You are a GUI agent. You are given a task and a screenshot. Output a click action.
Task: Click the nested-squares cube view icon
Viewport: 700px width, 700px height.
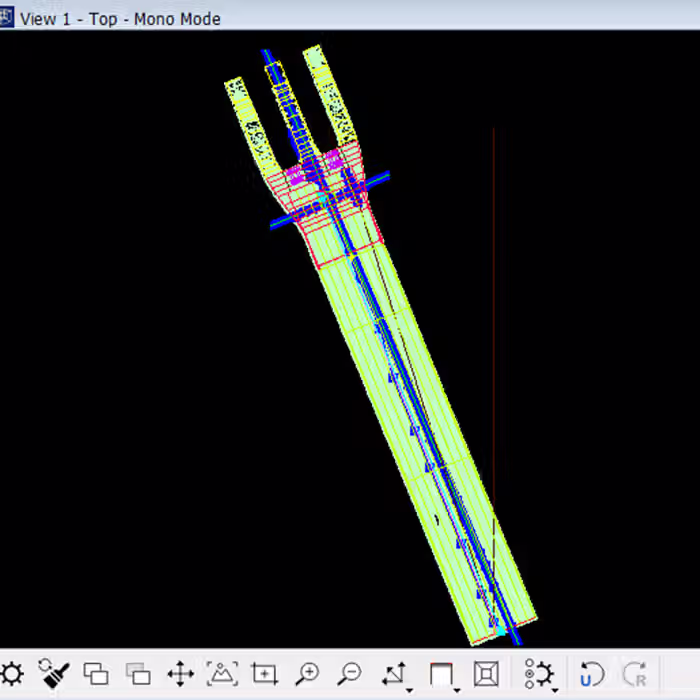[486, 673]
